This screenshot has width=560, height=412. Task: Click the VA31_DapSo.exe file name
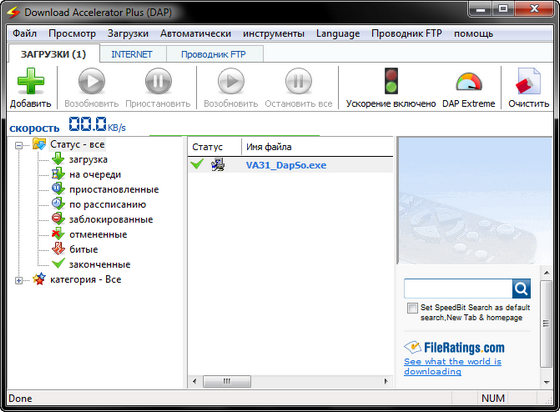click(x=286, y=165)
